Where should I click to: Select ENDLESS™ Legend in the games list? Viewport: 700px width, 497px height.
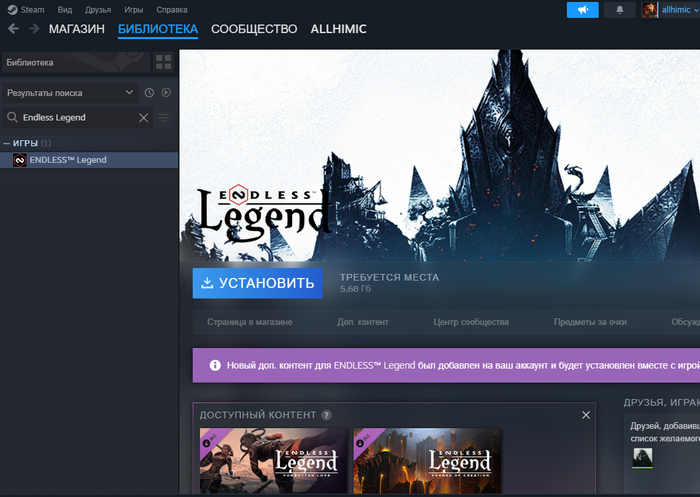pyautogui.click(x=89, y=160)
